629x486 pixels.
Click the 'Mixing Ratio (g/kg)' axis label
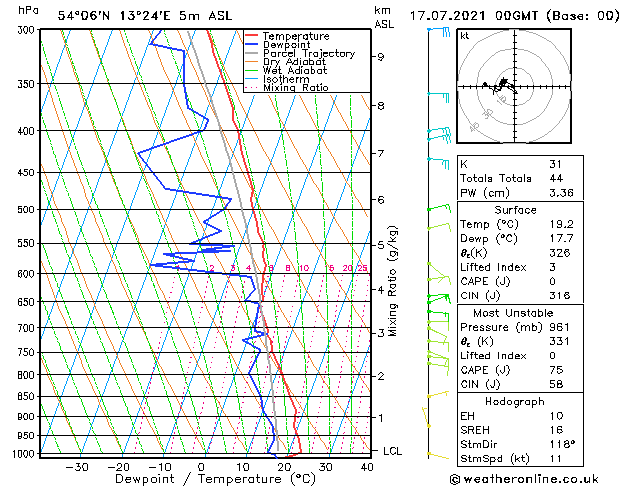[x=393, y=281]
